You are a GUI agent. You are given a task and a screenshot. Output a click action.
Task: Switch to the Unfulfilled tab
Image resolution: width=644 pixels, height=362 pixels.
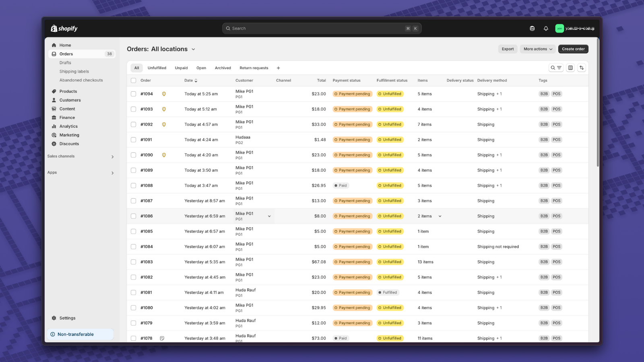pos(157,68)
